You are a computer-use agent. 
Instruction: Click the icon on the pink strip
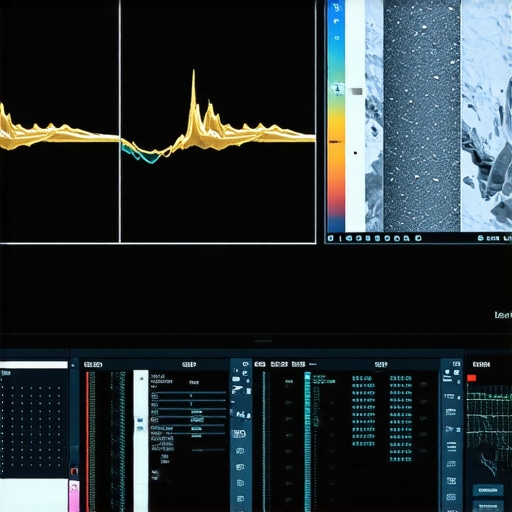(x=74, y=488)
